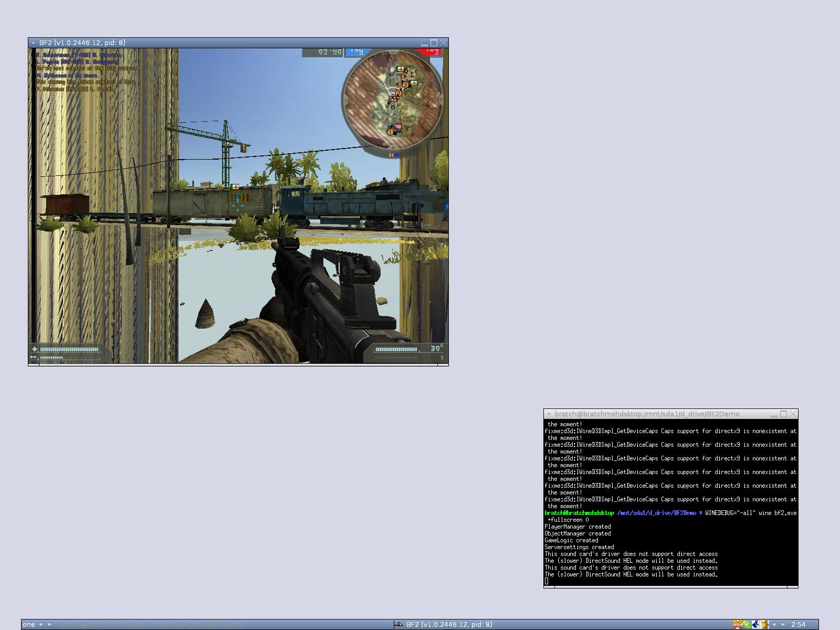
Task: Click the right arrow next to workspace 'one'
Action: (x=50, y=624)
